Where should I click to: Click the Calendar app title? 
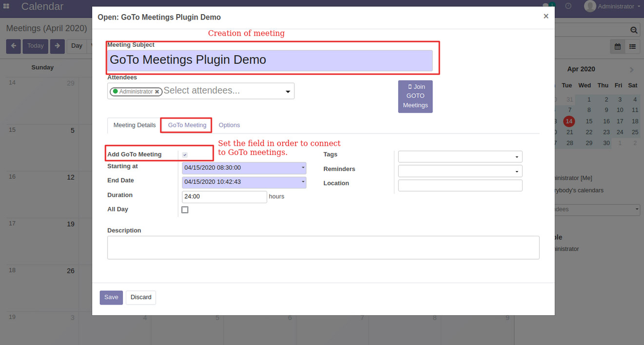point(42,6)
